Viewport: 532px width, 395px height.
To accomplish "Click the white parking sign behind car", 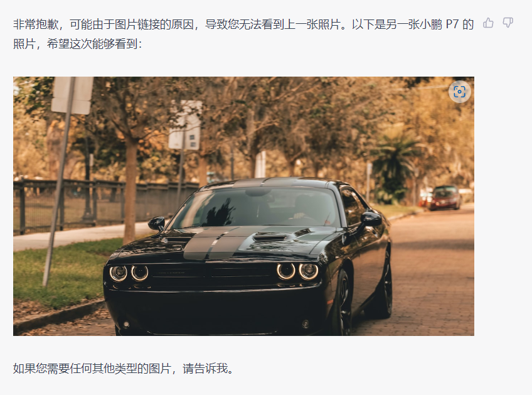I will 185,126.
